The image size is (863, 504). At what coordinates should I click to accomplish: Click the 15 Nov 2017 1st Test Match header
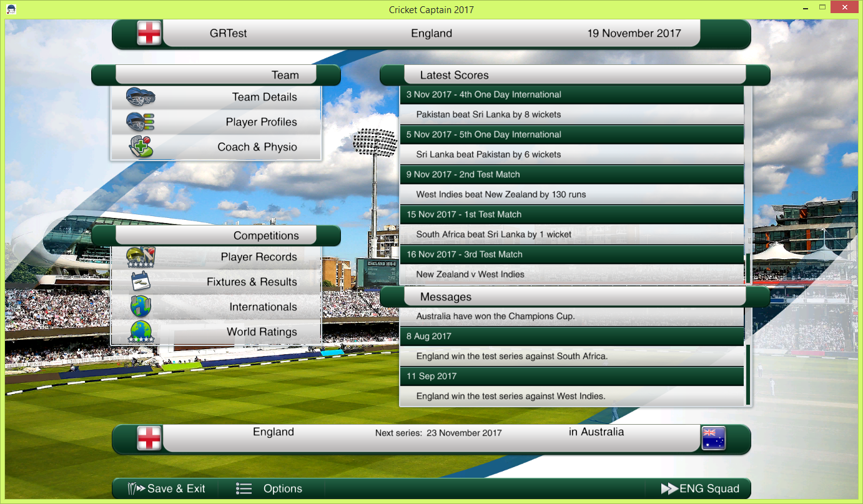572,215
